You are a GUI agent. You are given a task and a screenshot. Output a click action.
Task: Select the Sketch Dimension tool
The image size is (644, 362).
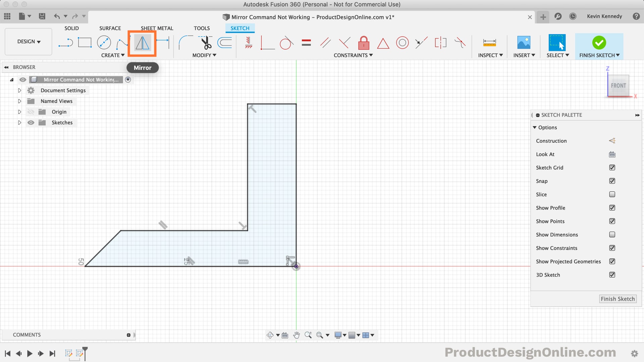(163, 42)
